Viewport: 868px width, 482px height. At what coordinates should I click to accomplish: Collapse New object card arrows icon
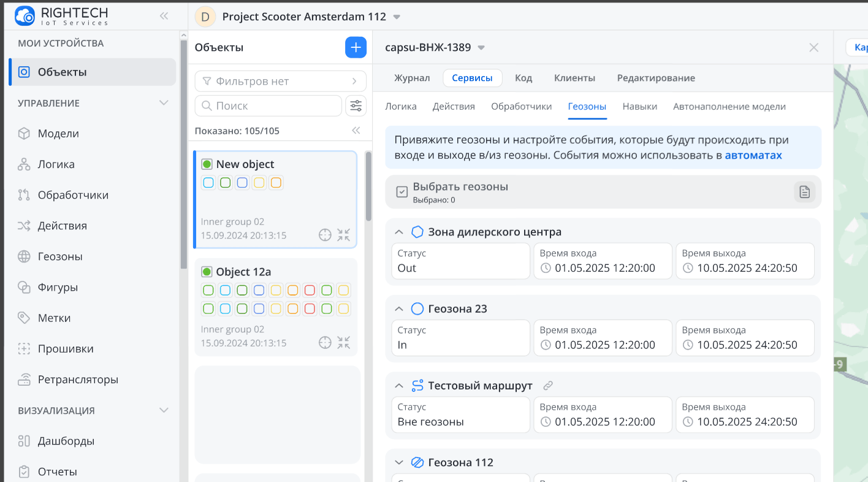343,235
